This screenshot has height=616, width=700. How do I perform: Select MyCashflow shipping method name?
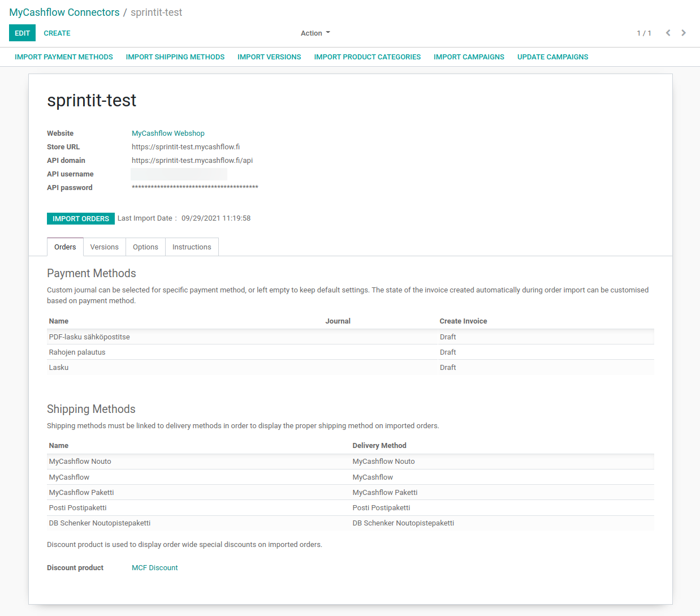coord(69,477)
